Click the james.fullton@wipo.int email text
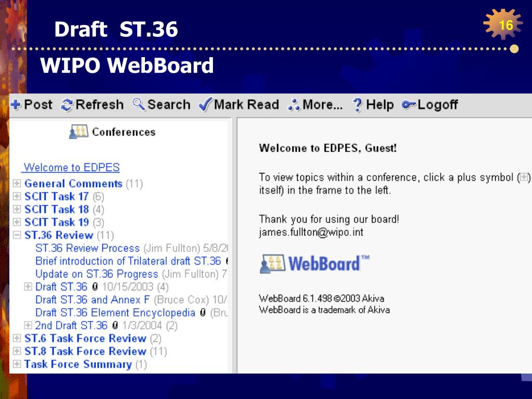 point(311,232)
